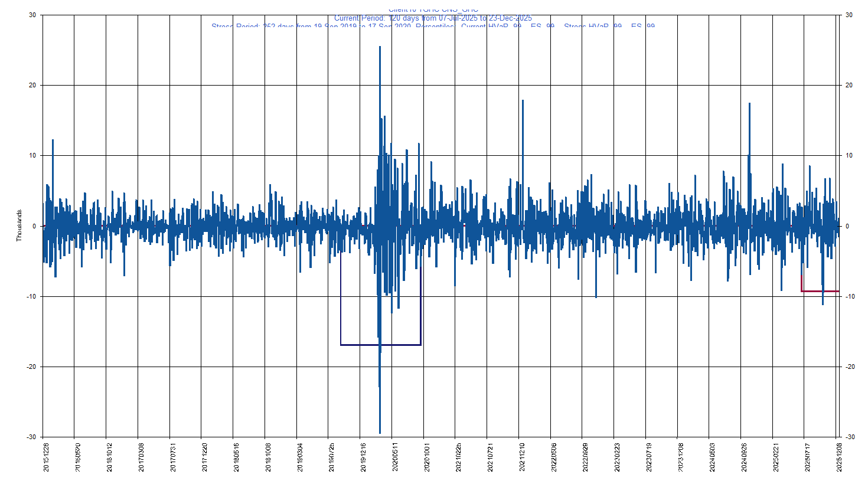868x484 pixels.
Task: Click the "Current Period" subtitle text
Action: pyautogui.click(x=433, y=18)
